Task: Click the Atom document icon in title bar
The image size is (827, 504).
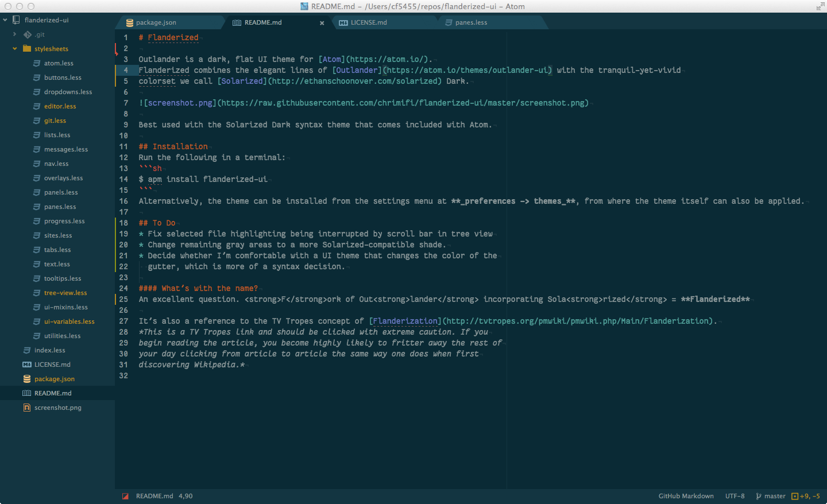Action: pos(304,6)
